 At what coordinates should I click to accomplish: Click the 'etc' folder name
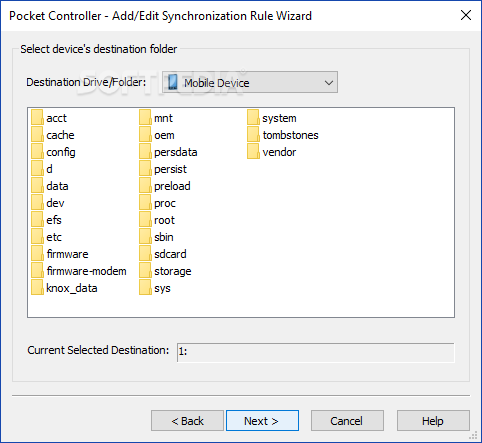pyautogui.click(x=54, y=237)
